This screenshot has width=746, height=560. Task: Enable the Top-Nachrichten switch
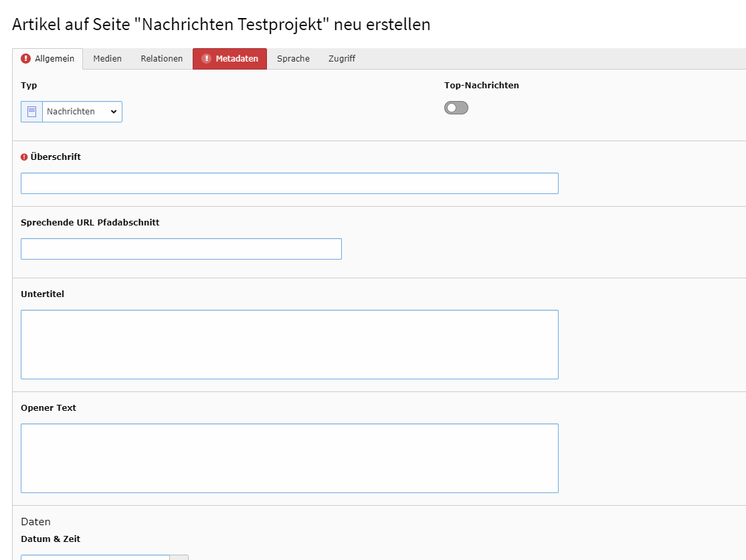pyautogui.click(x=456, y=108)
